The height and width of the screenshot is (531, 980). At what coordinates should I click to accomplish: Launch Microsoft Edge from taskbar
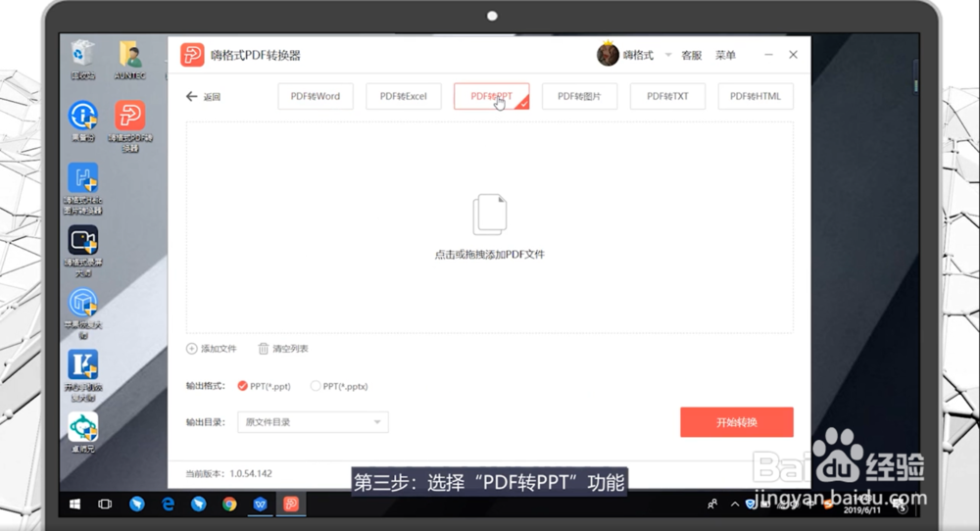click(168, 504)
